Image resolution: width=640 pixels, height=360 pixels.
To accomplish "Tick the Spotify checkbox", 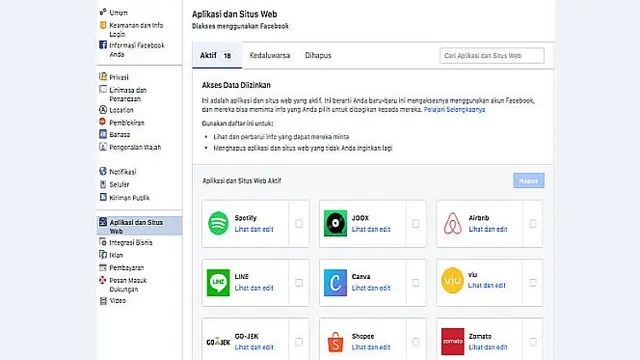I will pos(299,224).
